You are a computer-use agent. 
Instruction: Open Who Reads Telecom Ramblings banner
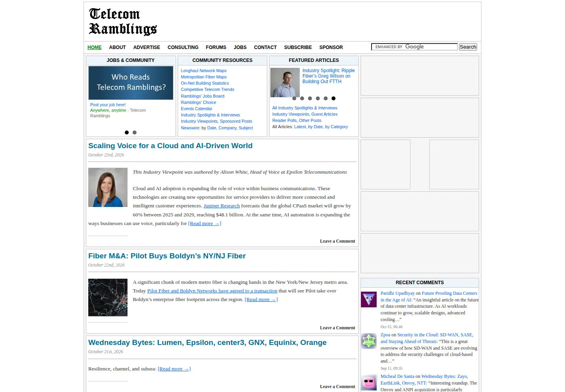pos(131,83)
